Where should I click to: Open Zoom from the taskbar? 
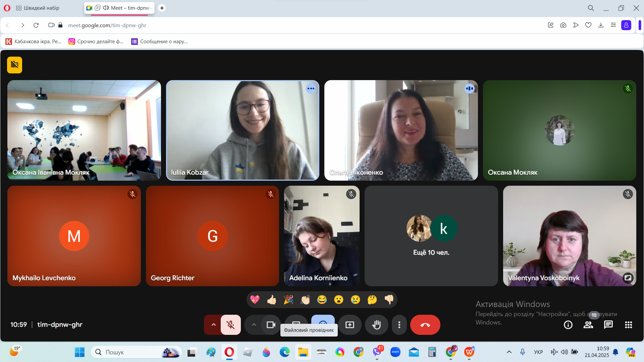(395, 352)
